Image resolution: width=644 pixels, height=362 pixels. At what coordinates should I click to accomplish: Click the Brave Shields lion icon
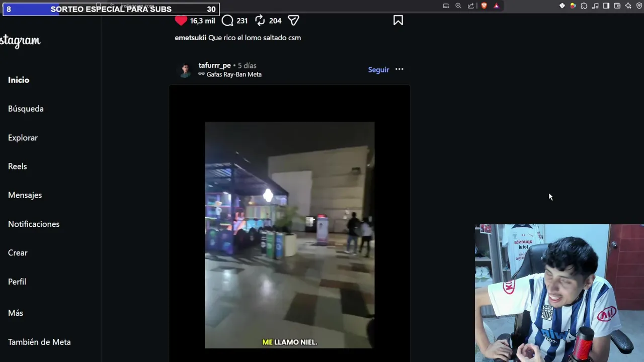[x=484, y=6]
